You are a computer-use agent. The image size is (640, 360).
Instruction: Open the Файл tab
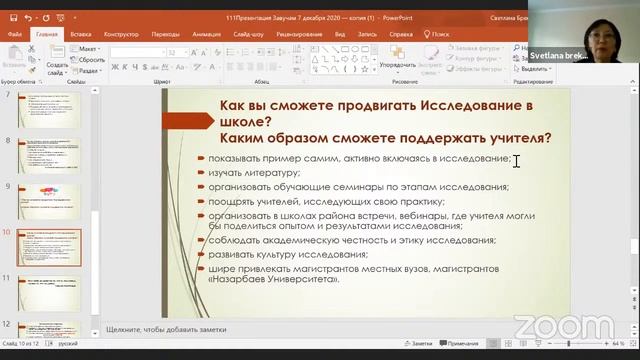(15, 34)
